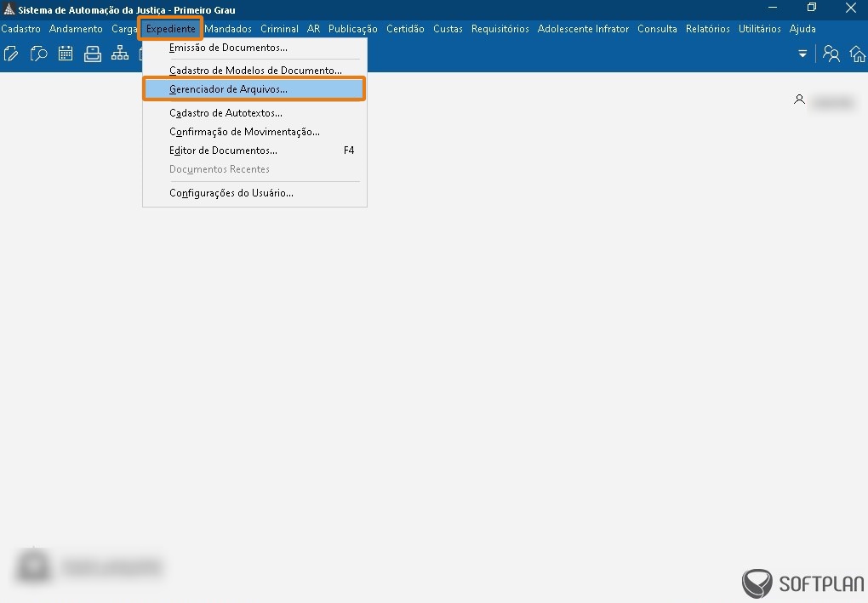Click the single user profile icon
Image resolution: width=868 pixels, height=603 pixels.
coord(799,100)
